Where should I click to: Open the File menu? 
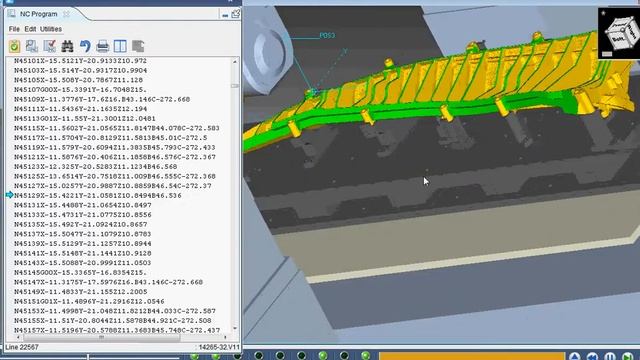coord(14,29)
